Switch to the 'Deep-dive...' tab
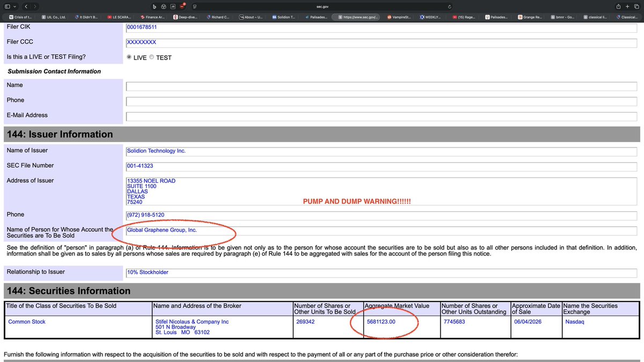Screen dimensions: 644x362 pyautogui.click(x=185, y=17)
